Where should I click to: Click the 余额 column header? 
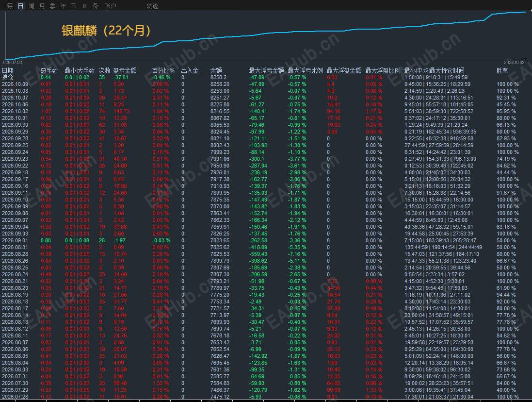click(x=216, y=70)
